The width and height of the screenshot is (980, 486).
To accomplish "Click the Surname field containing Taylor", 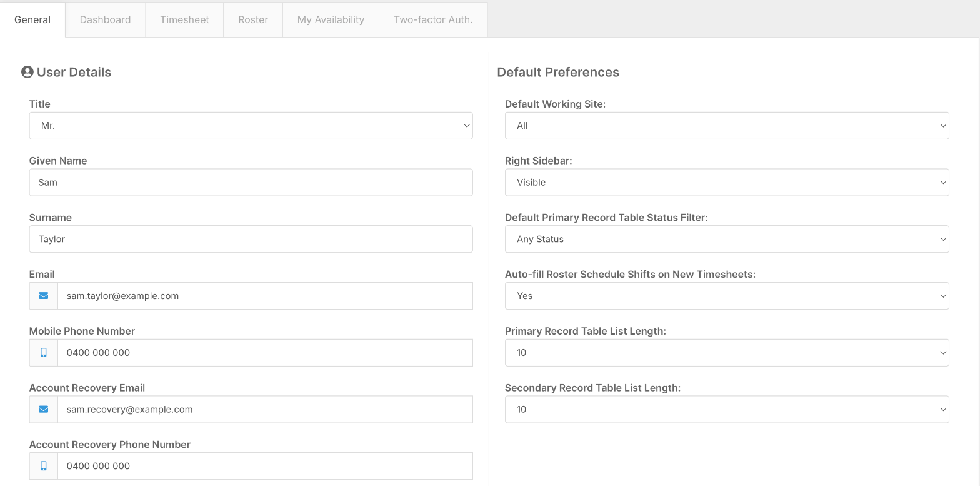I will click(x=251, y=239).
